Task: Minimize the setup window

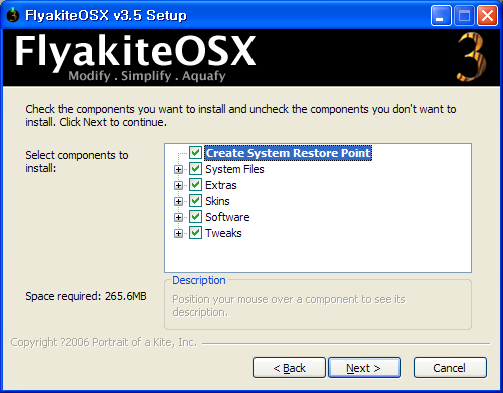Action: 441,15
